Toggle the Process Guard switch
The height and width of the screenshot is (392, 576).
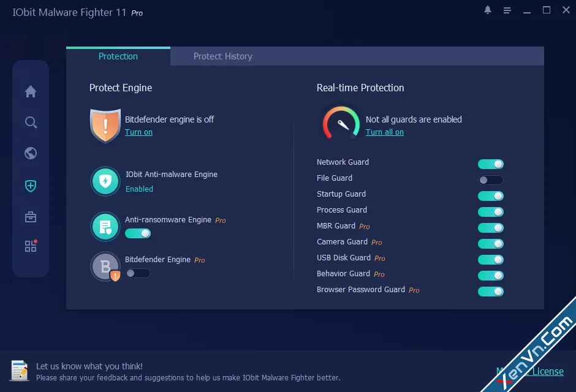(x=490, y=212)
